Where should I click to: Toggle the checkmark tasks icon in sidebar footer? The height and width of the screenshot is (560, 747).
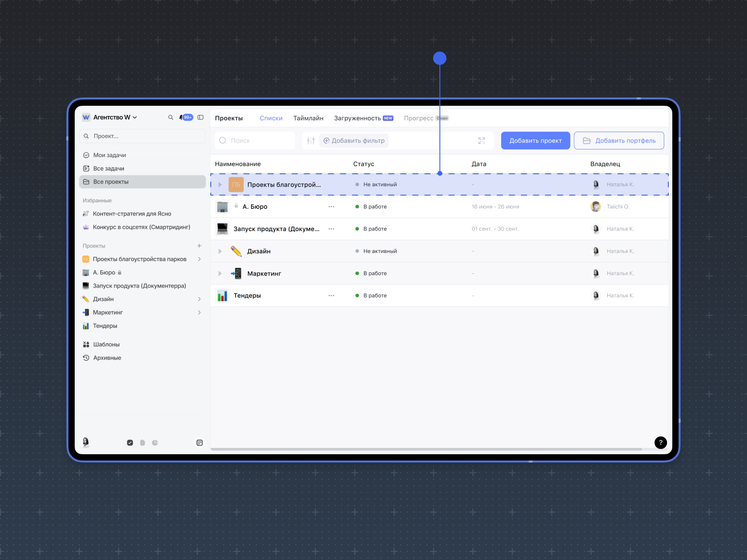pos(130,443)
